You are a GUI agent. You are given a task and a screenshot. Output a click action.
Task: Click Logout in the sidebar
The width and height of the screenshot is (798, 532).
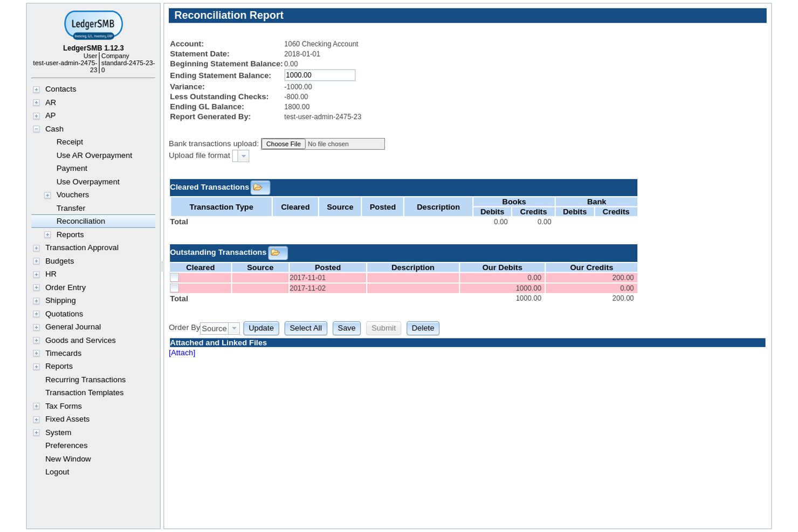[57, 472]
